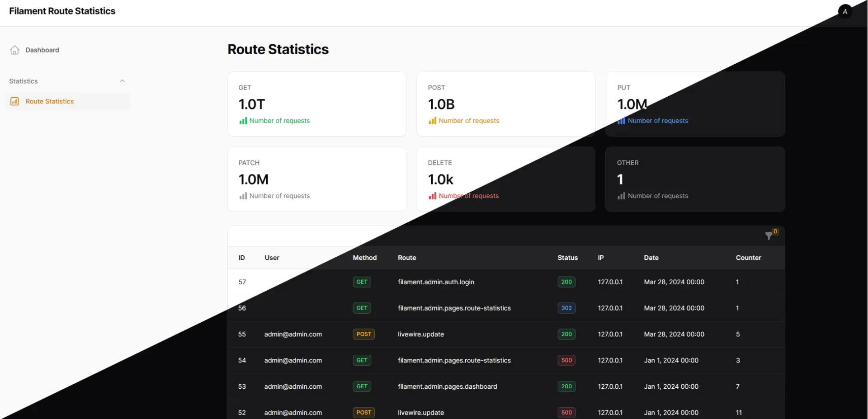
Task: Click the chart icon on the PATCH card
Action: (x=243, y=196)
